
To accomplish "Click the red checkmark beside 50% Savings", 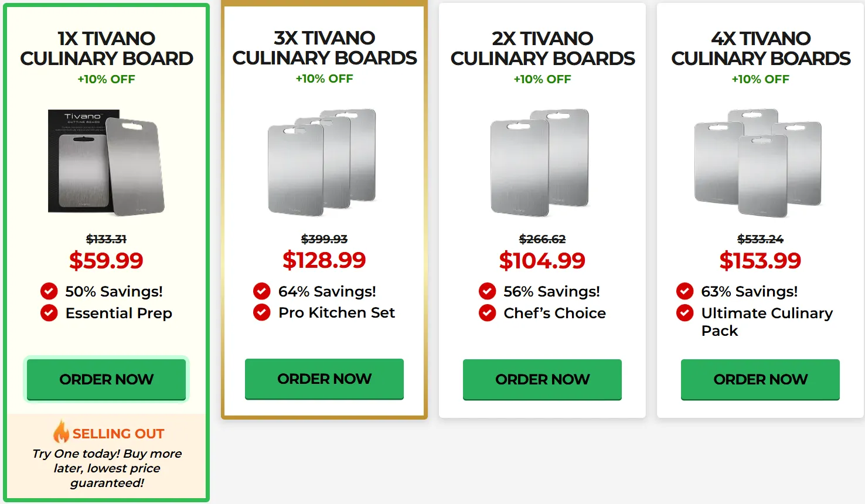I will pyautogui.click(x=49, y=291).
